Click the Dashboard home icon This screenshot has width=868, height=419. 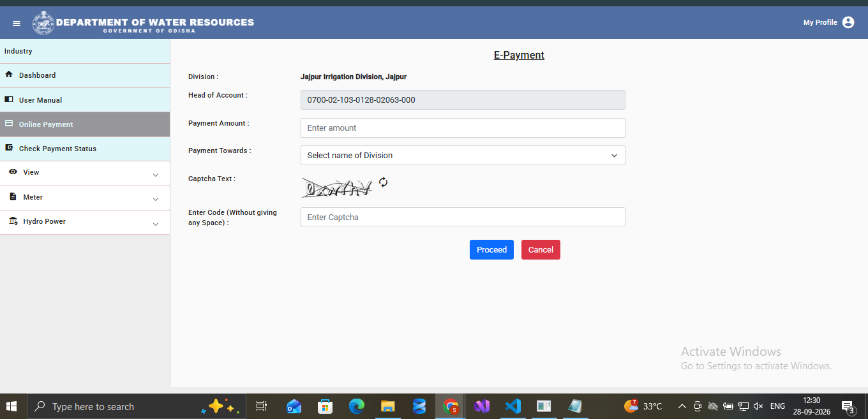pyautogui.click(x=9, y=75)
